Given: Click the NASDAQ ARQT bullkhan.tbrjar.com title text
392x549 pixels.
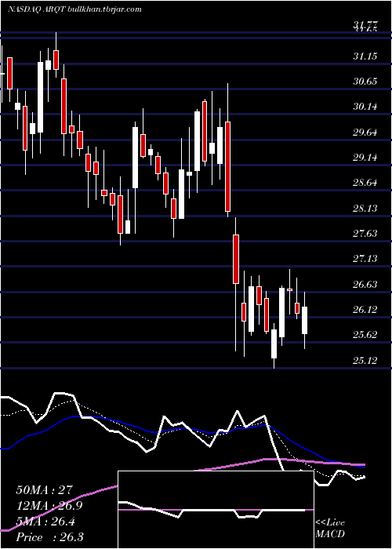Looking at the screenshot, I should coord(74,9).
